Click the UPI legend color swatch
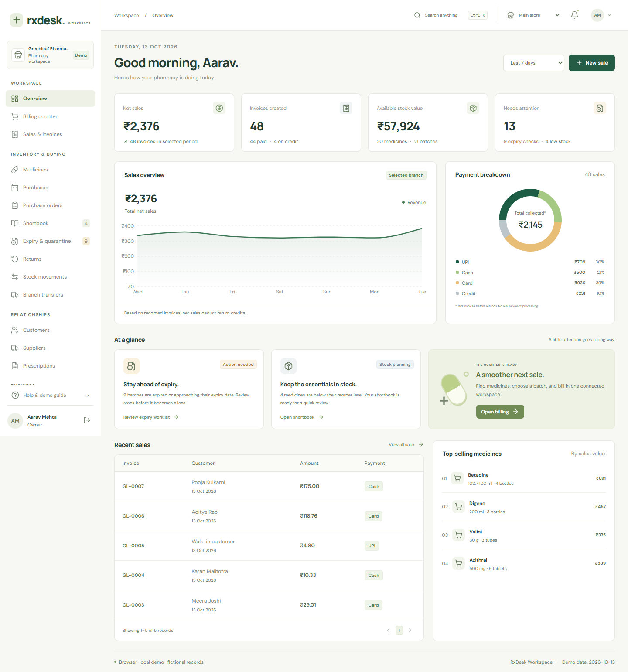Viewport: 628px width, 672px height. (457, 262)
